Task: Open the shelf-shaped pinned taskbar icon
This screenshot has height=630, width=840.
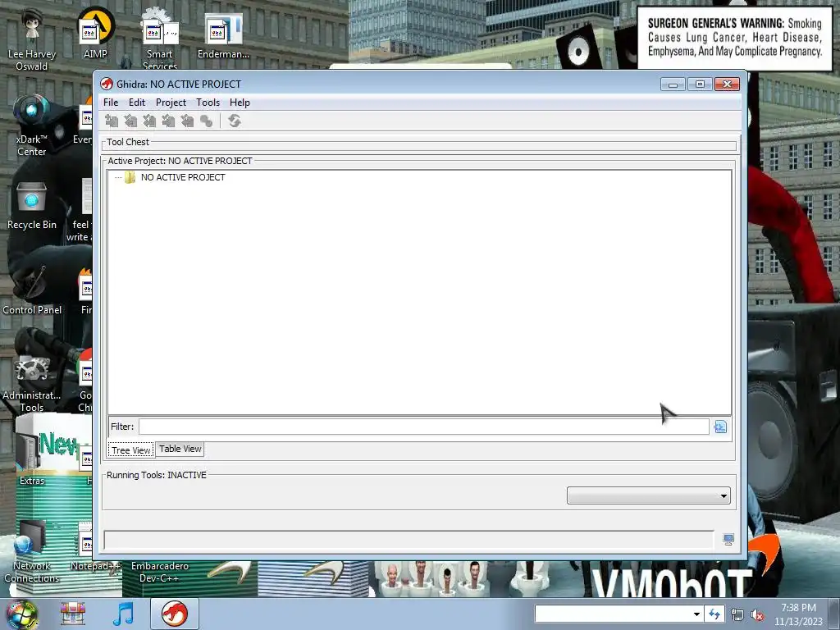Action: point(73,614)
